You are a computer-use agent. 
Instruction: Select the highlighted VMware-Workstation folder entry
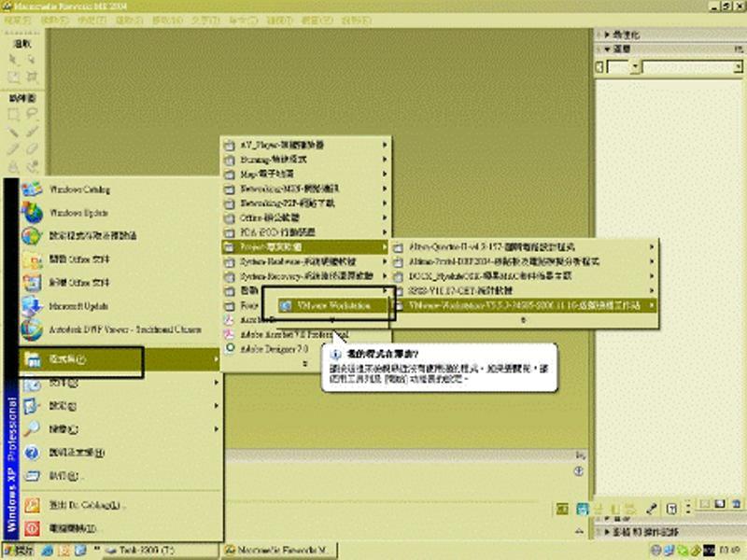tap(524, 306)
